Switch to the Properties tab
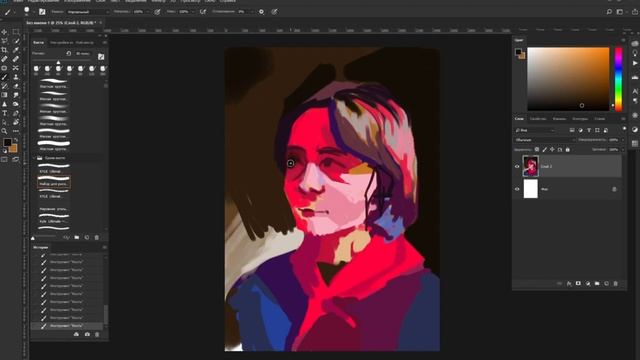640x360 pixels. coord(538,119)
